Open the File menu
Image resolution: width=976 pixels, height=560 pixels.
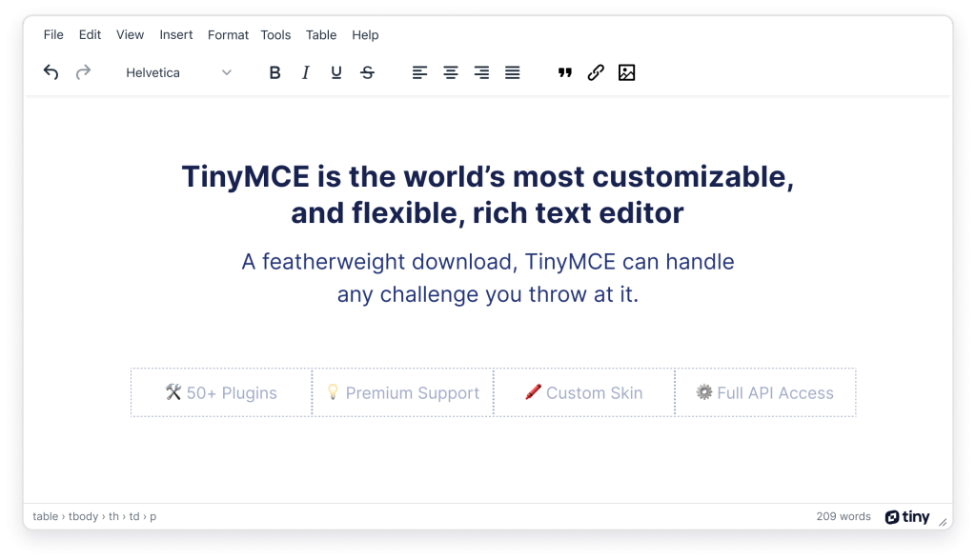tap(53, 35)
